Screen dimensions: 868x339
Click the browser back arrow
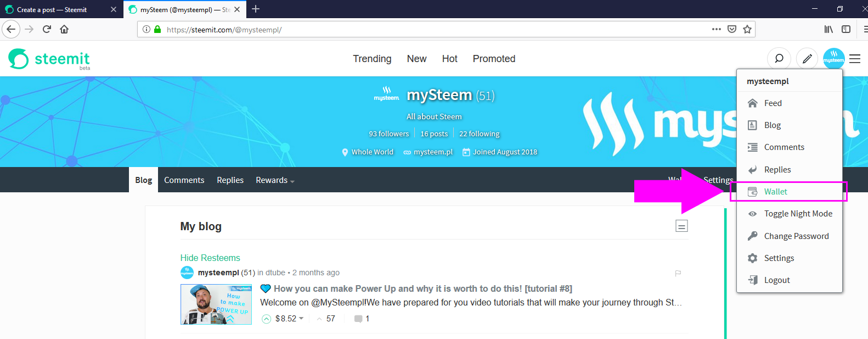11,29
